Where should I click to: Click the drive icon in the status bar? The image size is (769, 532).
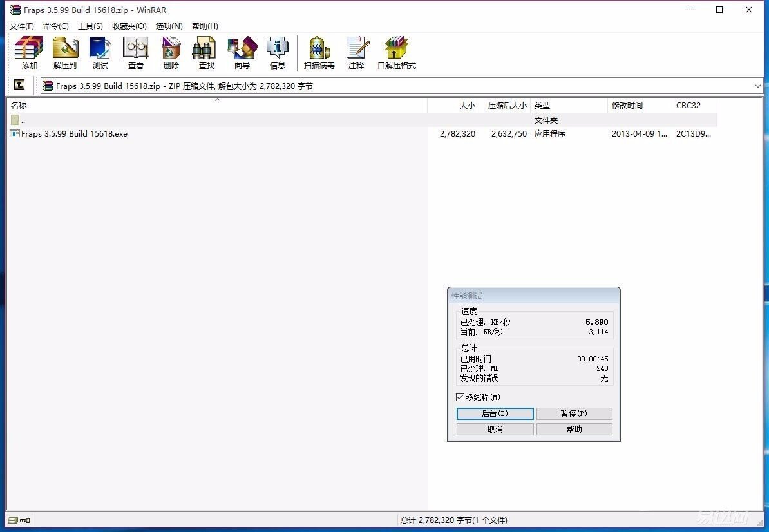click(13, 520)
